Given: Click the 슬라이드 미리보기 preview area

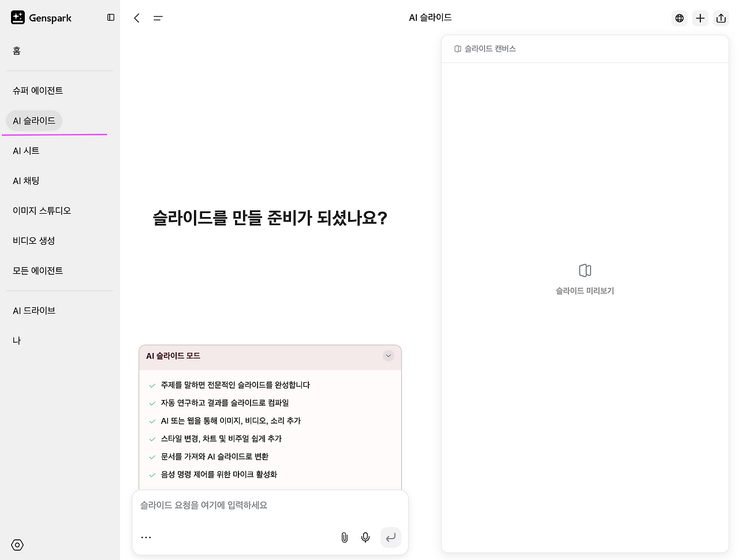Looking at the screenshot, I should point(584,279).
